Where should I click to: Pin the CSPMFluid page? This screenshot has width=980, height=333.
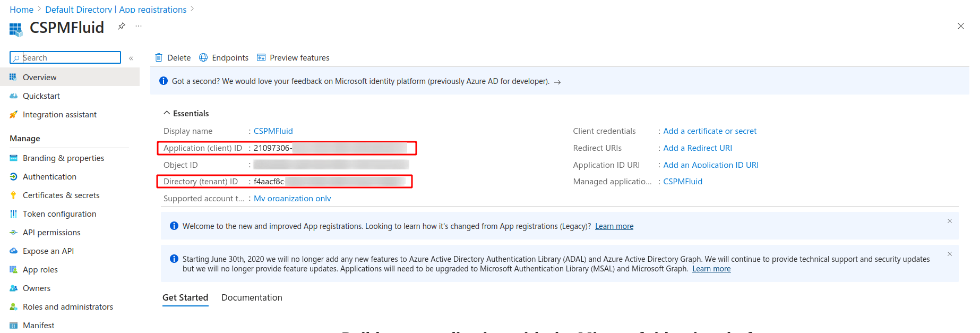(122, 26)
